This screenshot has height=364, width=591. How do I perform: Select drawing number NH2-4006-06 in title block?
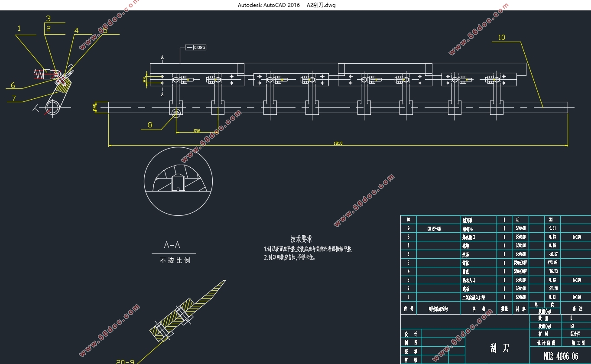click(x=561, y=356)
